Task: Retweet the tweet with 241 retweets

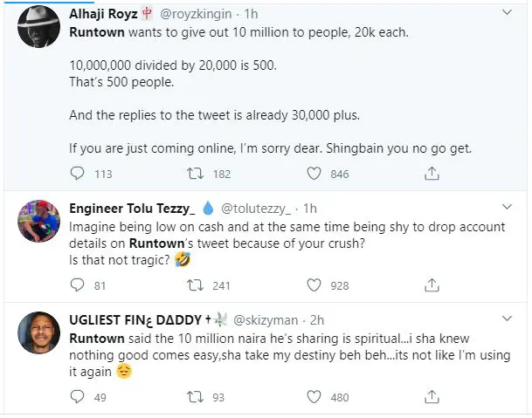Action: 197,284
